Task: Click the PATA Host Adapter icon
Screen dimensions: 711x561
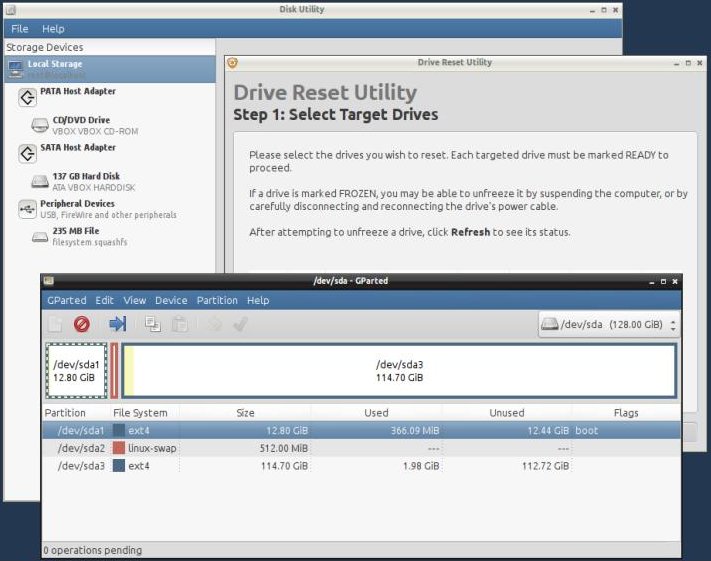Action: point(27,97)
